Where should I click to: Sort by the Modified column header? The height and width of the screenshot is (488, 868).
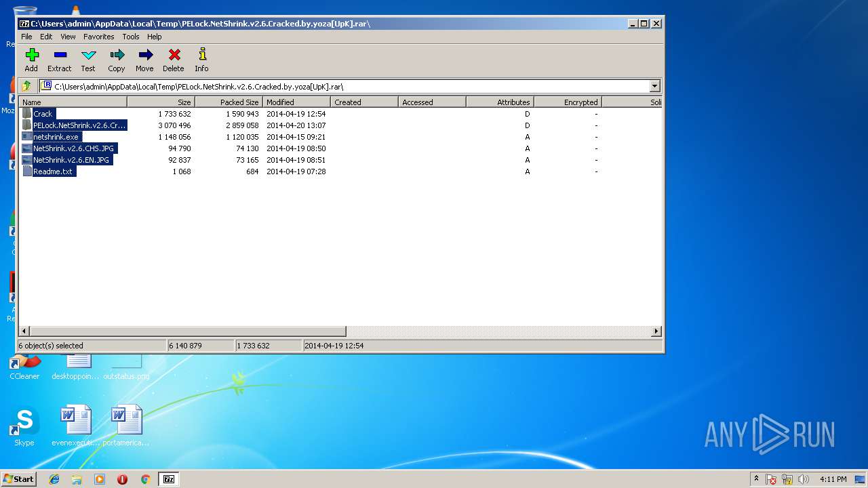(296, 102)
